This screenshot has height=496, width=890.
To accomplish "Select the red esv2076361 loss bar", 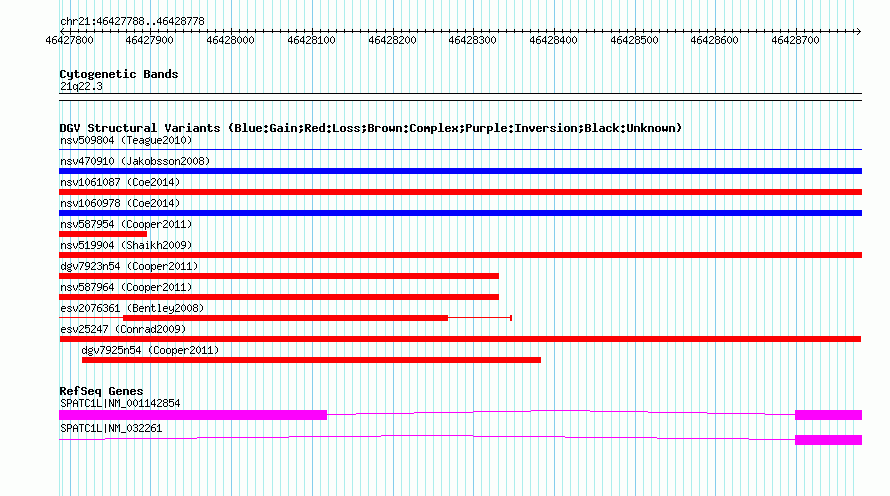I will pyautogui.click(x=286, y=318).
